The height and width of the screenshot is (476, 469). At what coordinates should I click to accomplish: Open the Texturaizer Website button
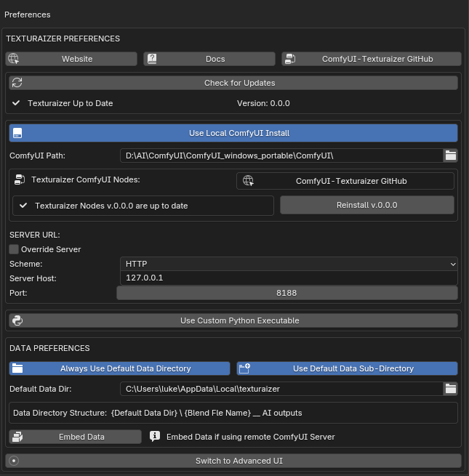71,59
